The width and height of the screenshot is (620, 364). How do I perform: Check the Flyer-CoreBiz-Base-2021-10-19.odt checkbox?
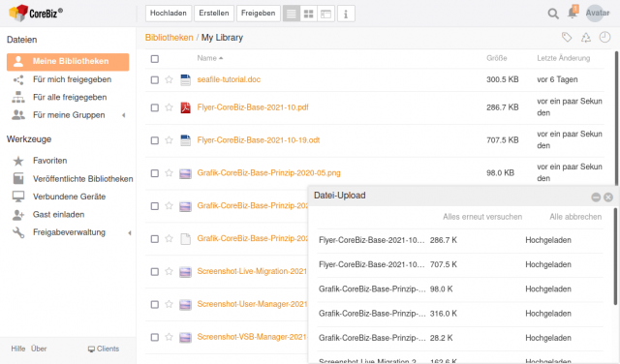coord(155,140)
